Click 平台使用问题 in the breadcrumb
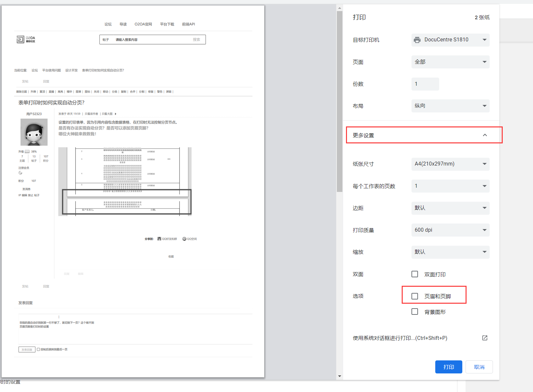Image resolution: width=533 pixels, height=392 pixels. tap(51, 70)
